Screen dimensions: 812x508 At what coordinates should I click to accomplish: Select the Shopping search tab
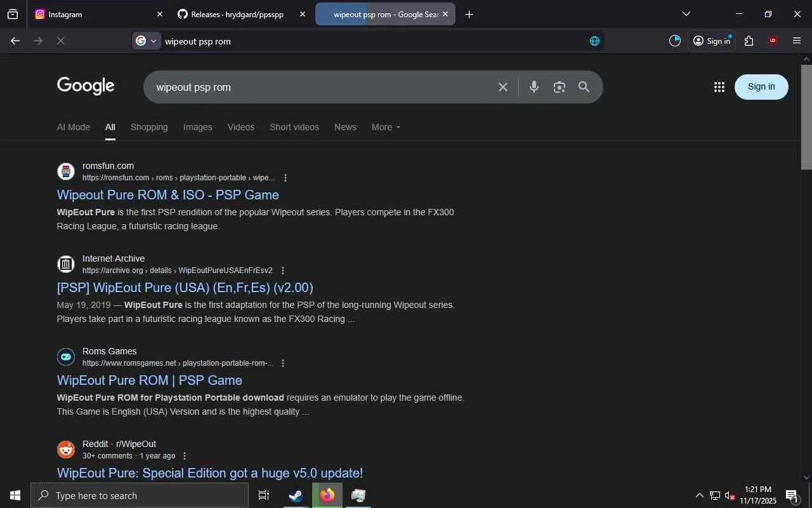149,127
